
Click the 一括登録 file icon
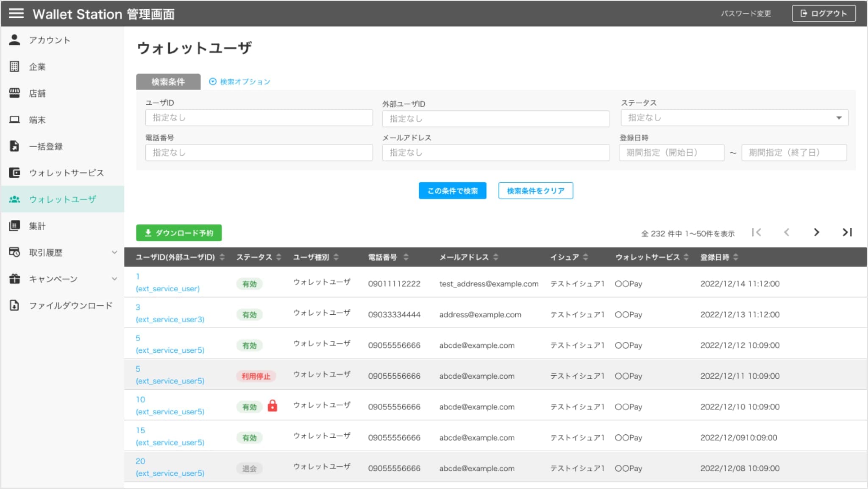(14, 146)
